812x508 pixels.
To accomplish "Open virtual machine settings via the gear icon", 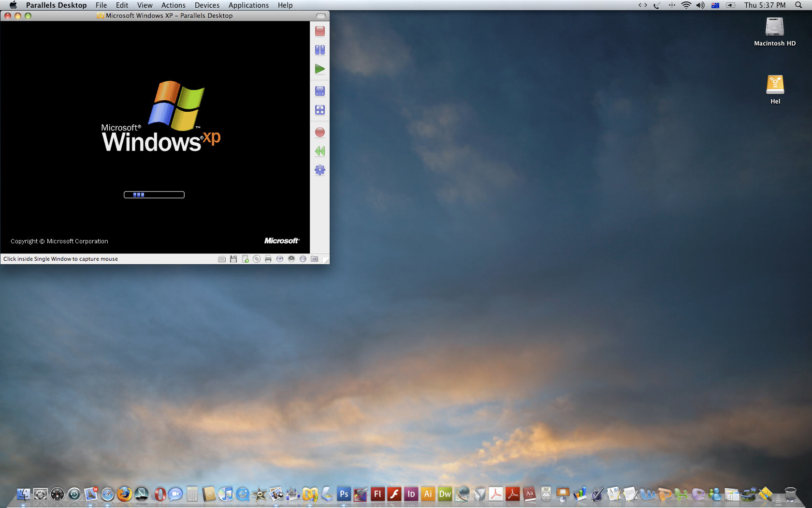I will (x=319, y=170).
